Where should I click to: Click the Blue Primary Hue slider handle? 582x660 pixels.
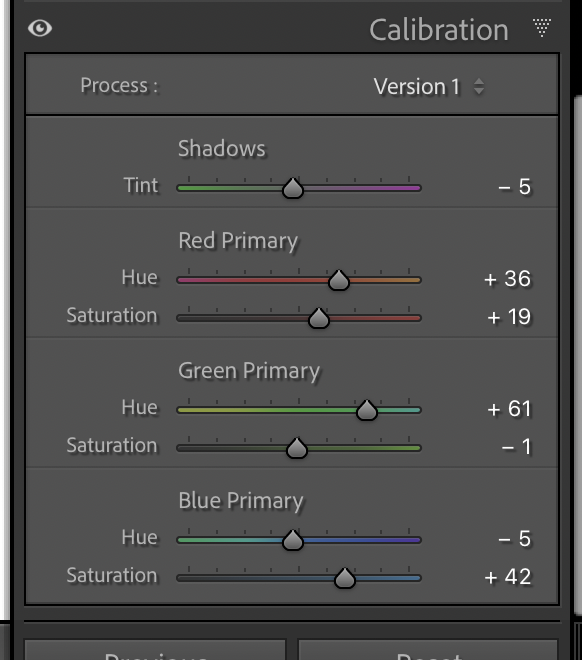click(x=293, y=540)
